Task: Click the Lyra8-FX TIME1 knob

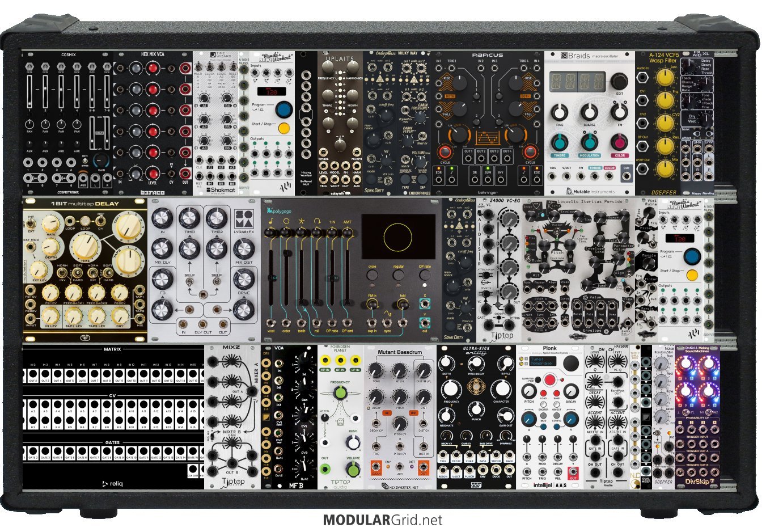Action: coord(189,217)
